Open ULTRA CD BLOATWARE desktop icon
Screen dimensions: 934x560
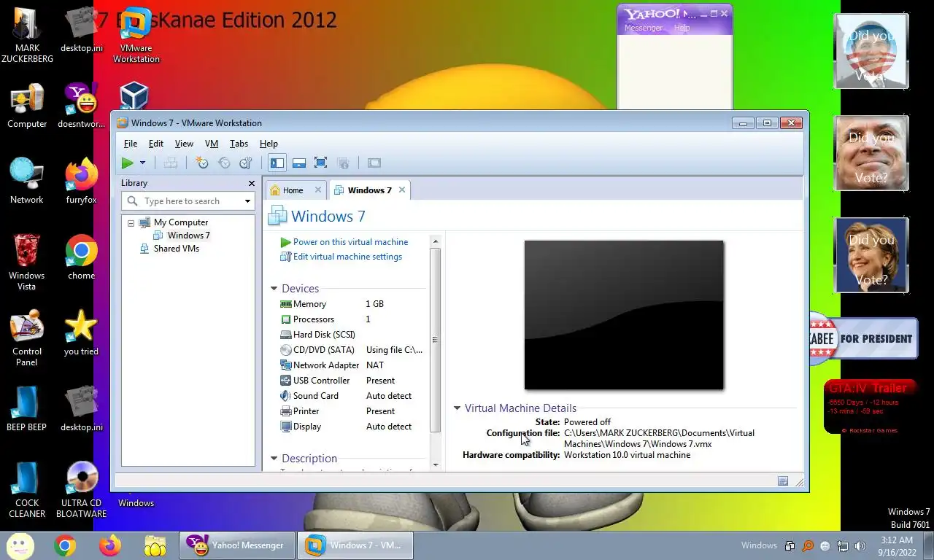(x=81, y=489)
